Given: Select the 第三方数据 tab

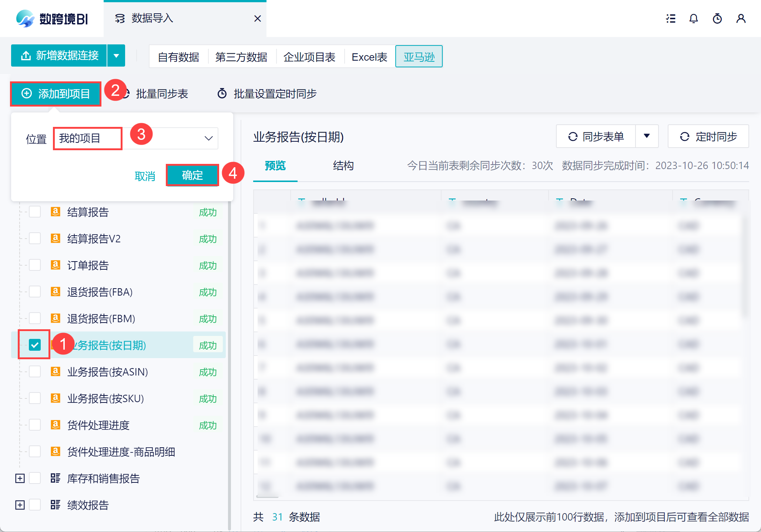Looking at the screenshot, I should point(241,57).
